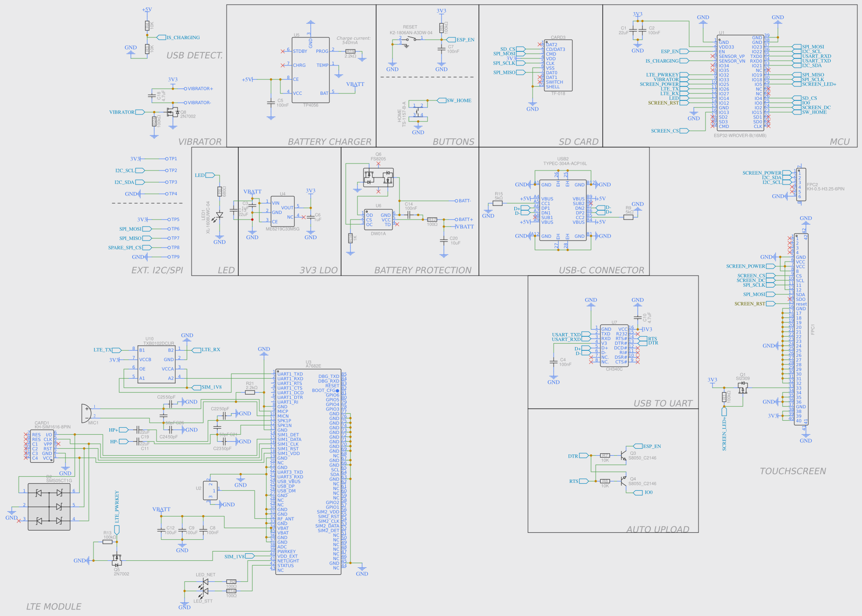The height and width of the screenshot is (616, 862).
Task: Click the Q5 2N7002 MOSFET symbol
Action: click(x=116, y=559)
